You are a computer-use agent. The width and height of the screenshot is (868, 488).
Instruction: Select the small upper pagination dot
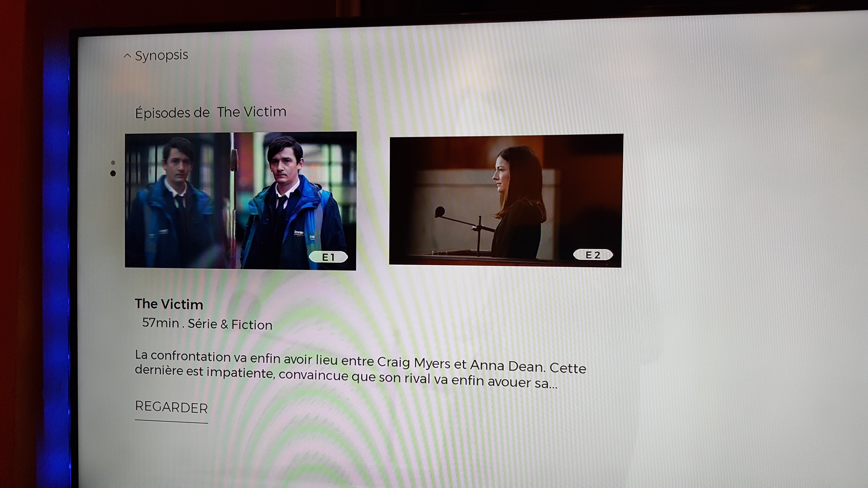click(113, 163)
